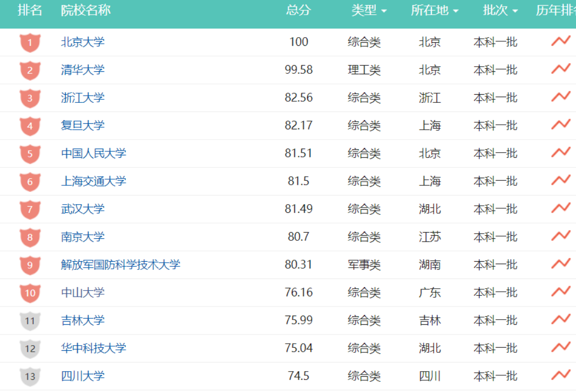This screenshot has height=392, width=576.
Task: Click the 湖南 location cell
Action: 430,265
